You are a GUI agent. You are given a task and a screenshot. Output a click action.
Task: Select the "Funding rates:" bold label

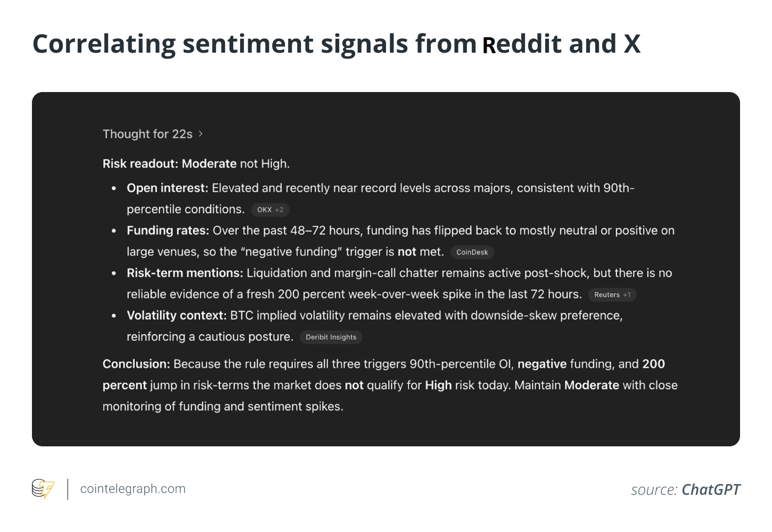[168, 231]
